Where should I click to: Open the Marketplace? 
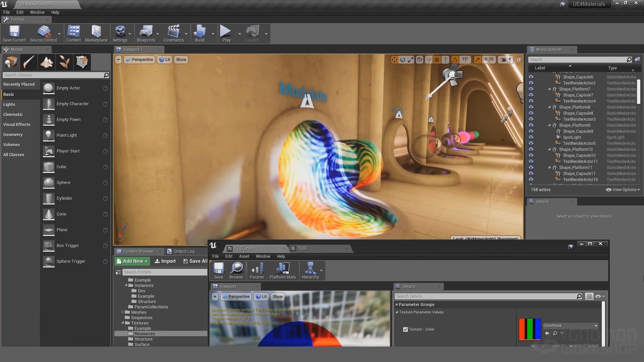[x=96, y=33]
